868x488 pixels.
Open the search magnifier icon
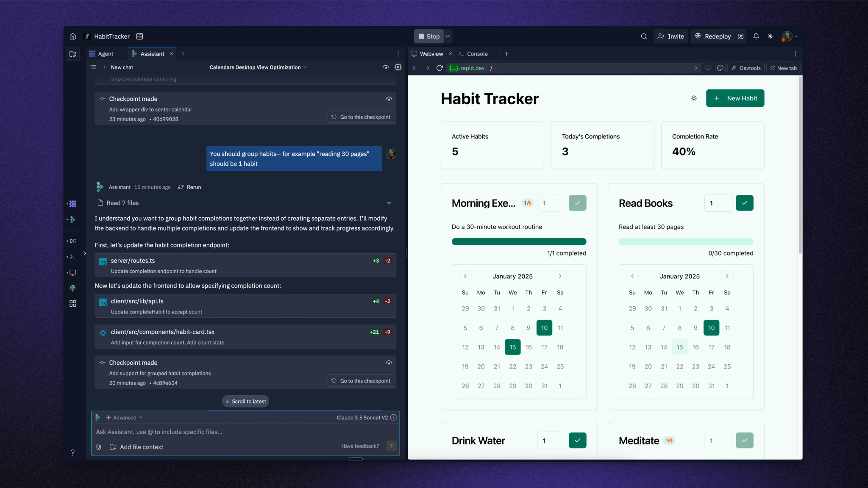tap(643, 36)
